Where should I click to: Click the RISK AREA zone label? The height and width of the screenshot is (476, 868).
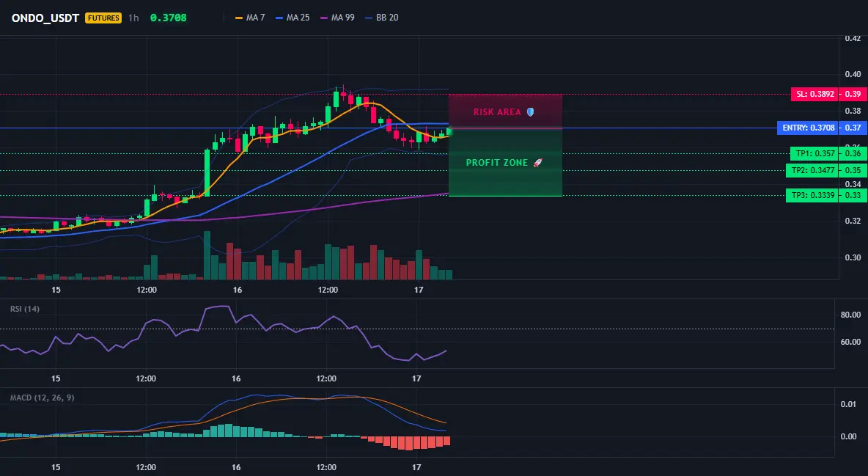click(x=497, y=112)
